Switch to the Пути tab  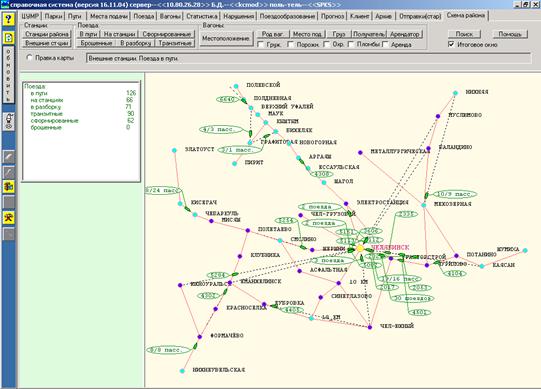tap(75, 16)
